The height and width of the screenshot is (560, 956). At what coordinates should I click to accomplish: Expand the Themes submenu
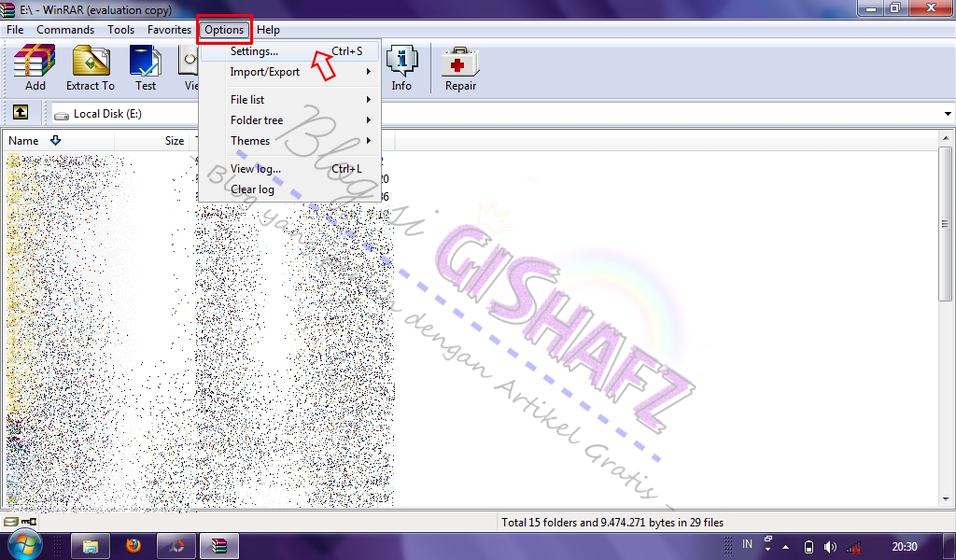(250, 141)
